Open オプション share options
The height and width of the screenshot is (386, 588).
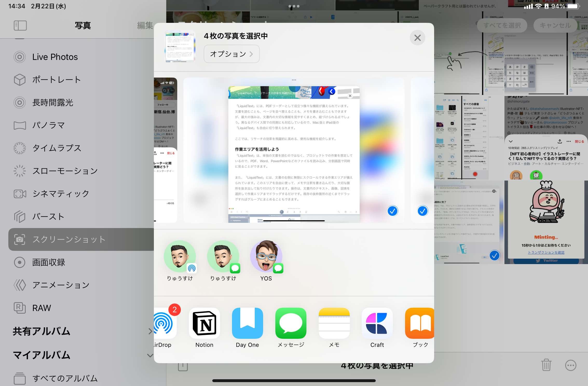pos(231,54)
